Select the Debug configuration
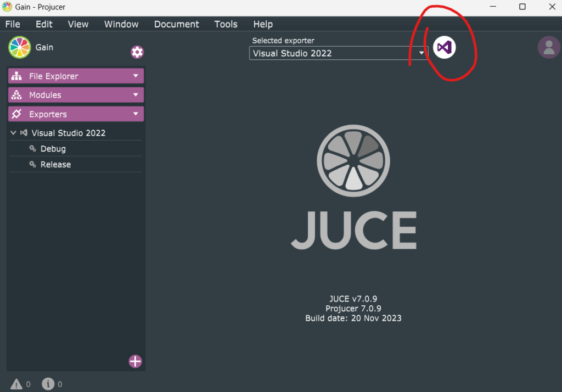 point(75,148)
